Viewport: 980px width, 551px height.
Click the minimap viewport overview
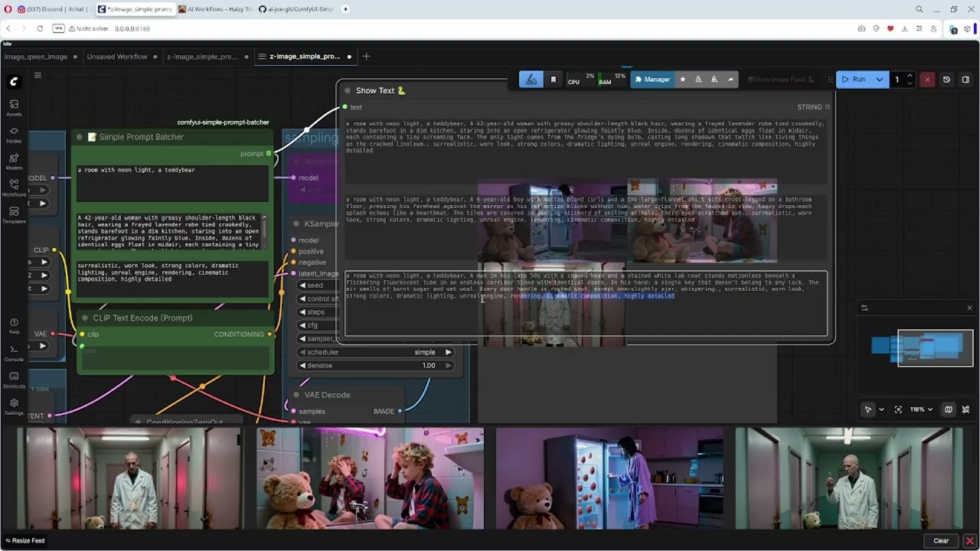click(936, 348)
